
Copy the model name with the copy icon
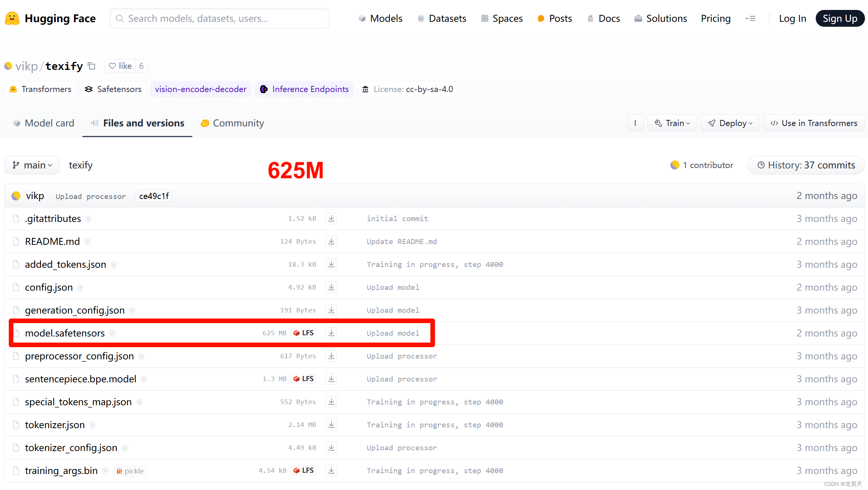pyautogui.click(x=92, y=66)
